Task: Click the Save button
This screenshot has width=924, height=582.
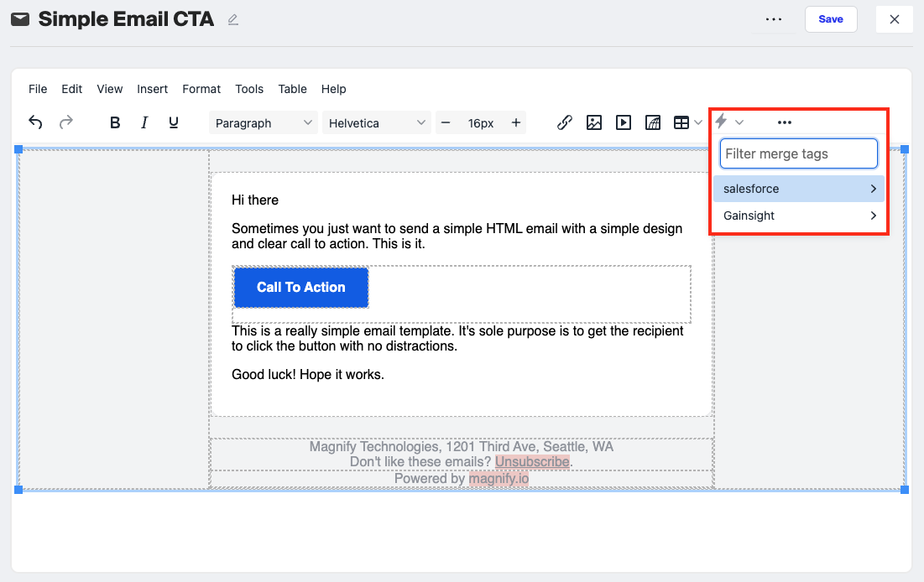Action: tap(830, 19)
